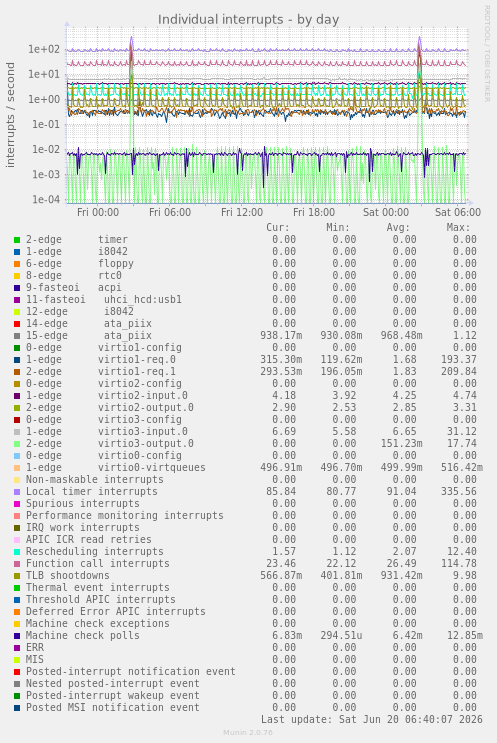Click the swatch beside Thermal event interrupts
Image resolution: width=497 pixels, height=743 pixels.
coord(17,588)
